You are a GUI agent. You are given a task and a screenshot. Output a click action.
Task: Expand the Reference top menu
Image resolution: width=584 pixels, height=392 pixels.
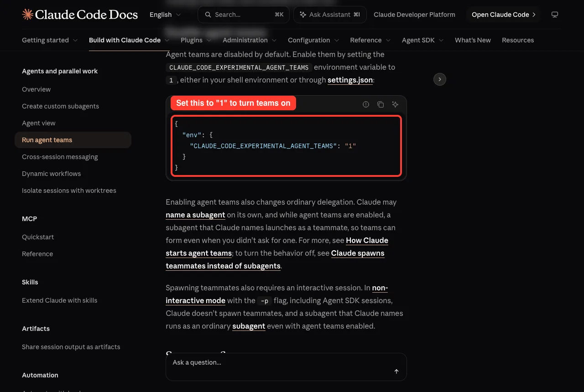tap(370, 40)
